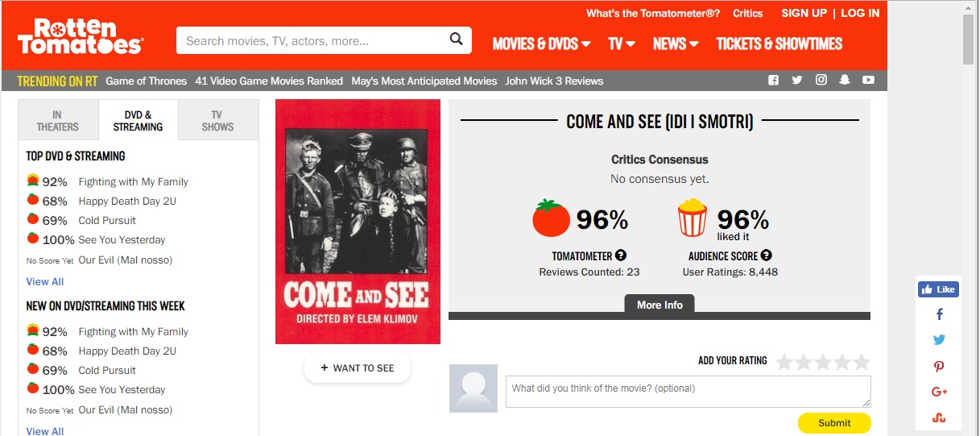Open the YouTube icon in trending bar
980x436 pixels.
868,80
